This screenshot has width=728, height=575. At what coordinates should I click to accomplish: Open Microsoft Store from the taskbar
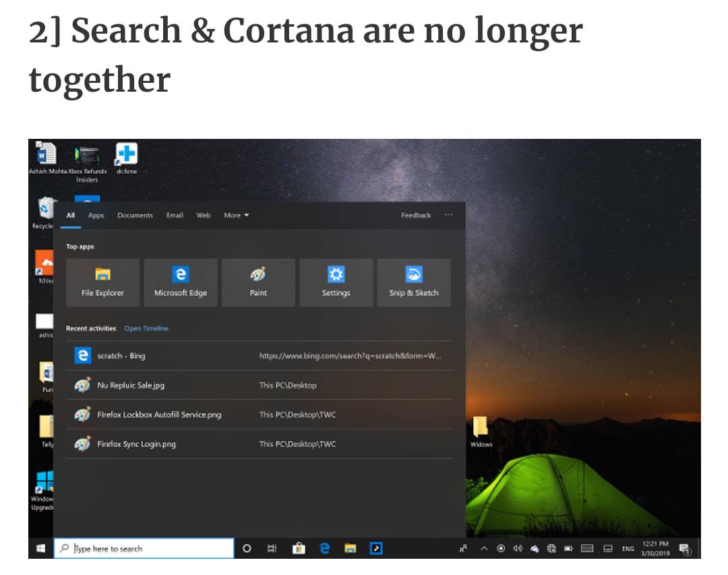click(x=299, y=549)
